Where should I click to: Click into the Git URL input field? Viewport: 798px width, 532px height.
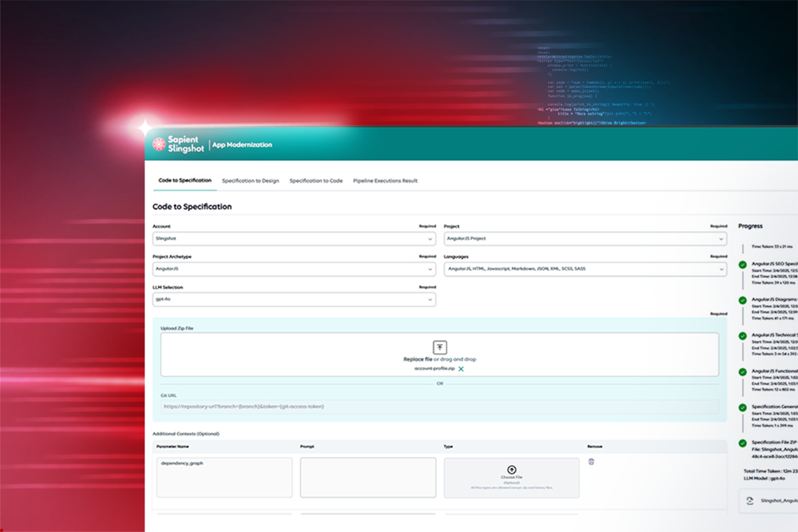440,407
